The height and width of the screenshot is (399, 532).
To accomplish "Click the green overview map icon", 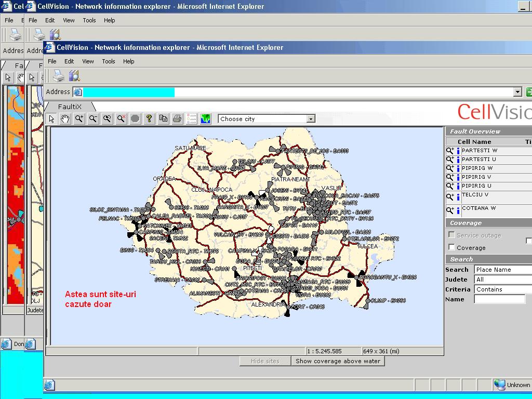I will coord(205,119).
